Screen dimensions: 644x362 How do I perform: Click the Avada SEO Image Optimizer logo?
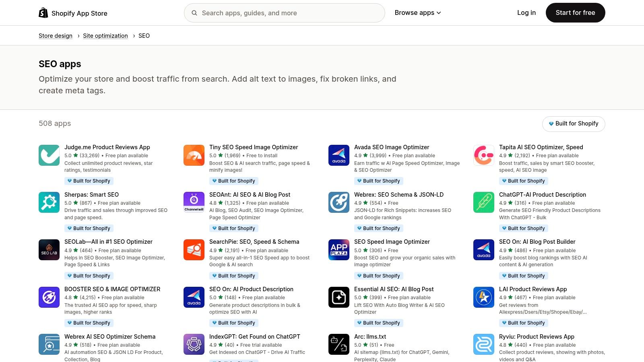(x=339, y=155)
